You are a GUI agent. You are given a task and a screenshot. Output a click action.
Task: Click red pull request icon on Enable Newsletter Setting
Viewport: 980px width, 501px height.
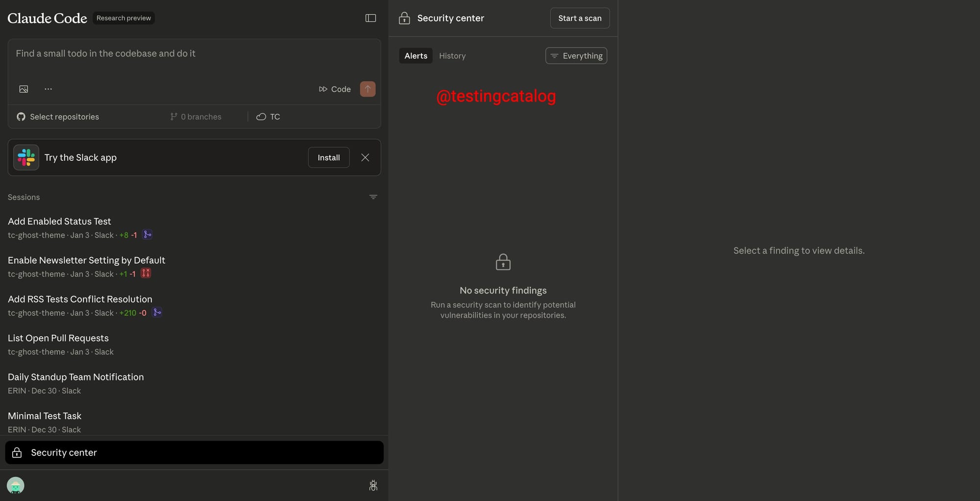[146, 274]
